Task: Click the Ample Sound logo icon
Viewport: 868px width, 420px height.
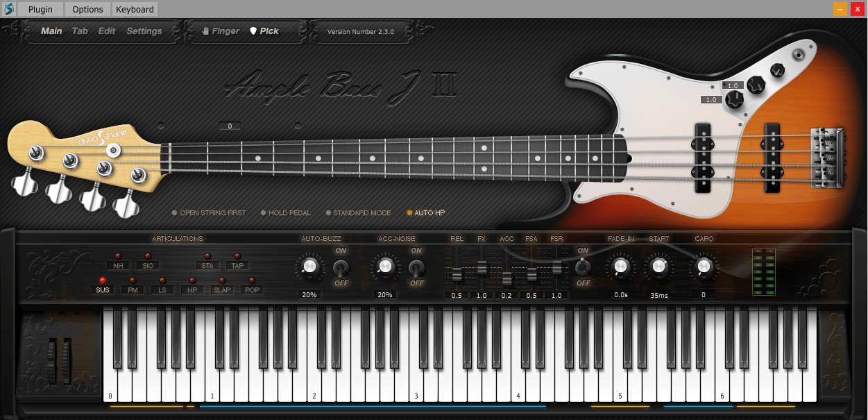Action: click(9, 9)
